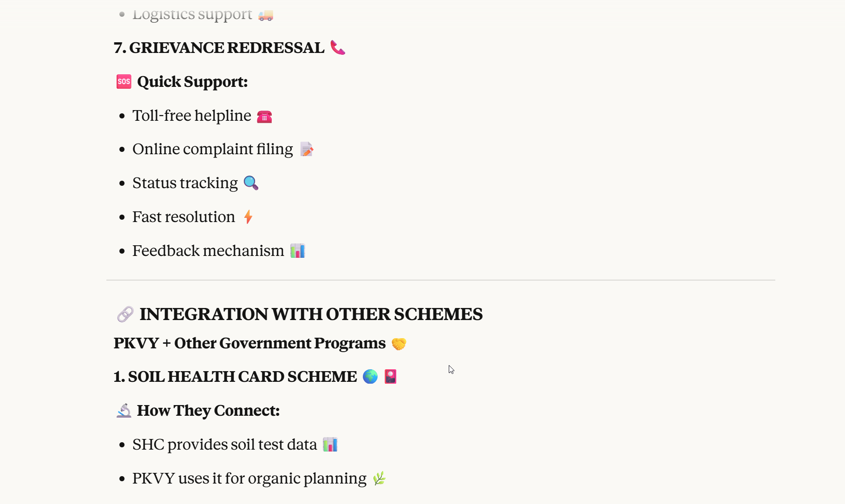
Task: Click the pink card emoji after the globe
Action: point(391,376)
